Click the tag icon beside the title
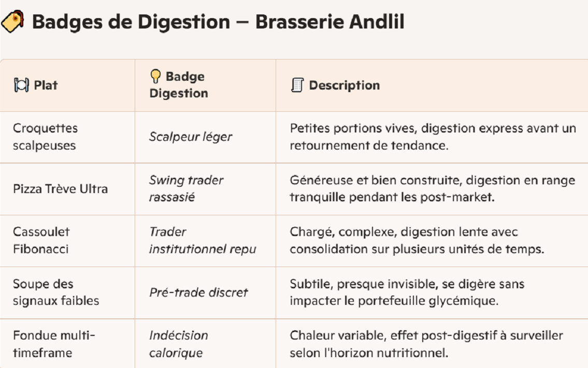This screenshot has height=368, width=588. click(12, 22)
